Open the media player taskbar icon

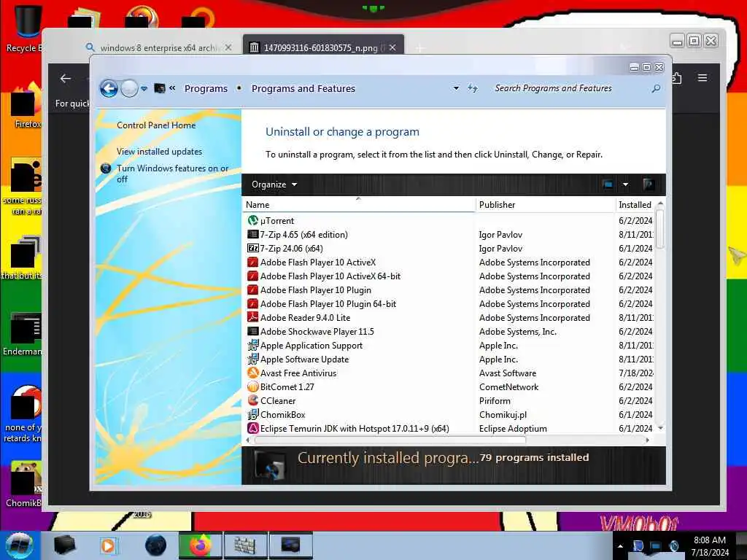[x=109, y=545]
